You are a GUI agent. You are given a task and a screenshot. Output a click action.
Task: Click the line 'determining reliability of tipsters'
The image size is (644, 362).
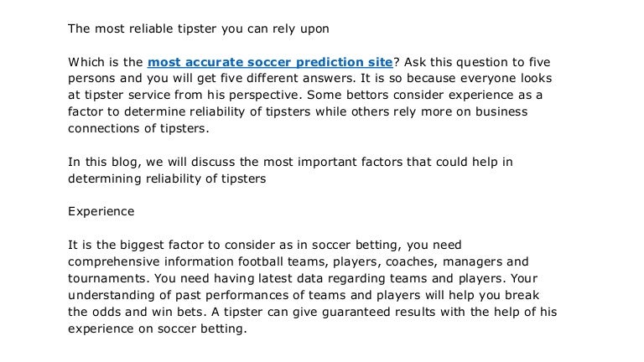[x=167, y=178]
